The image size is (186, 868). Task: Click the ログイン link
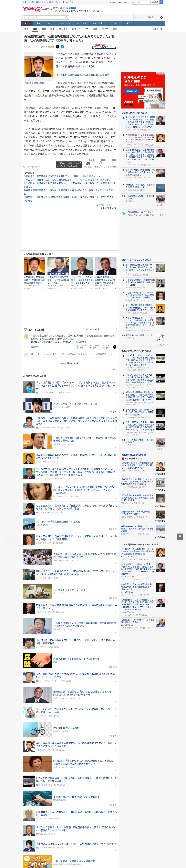pos(57,11)
